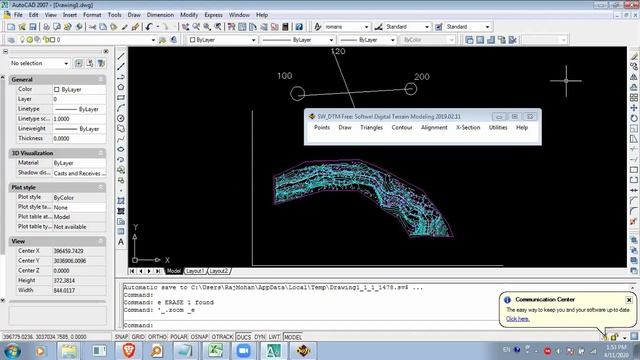This screenshot has height=360, width=640.
Task: Select the Polygon tool in the Draw toolbar
Action: coord(121,87)
